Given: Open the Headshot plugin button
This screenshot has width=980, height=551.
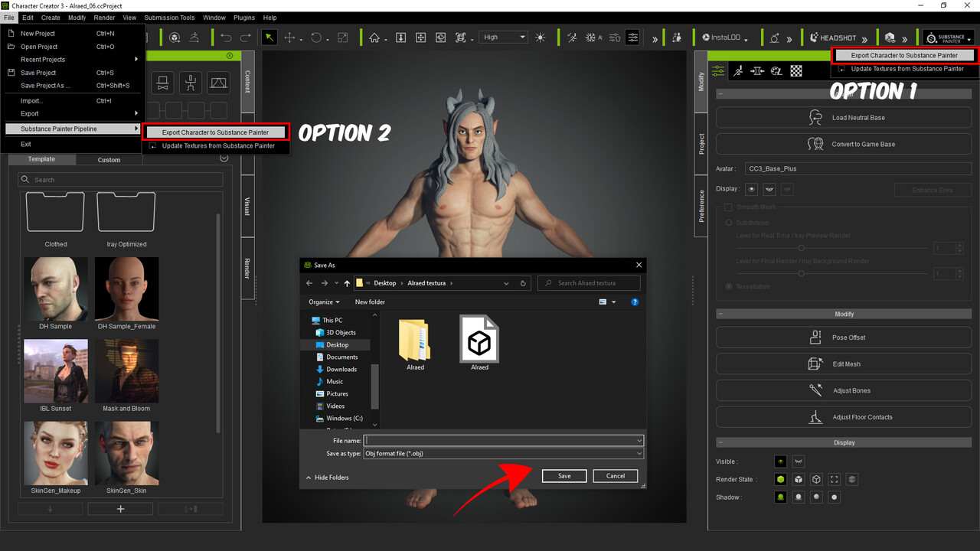Looking at the screenshot, I should point(835,37).
